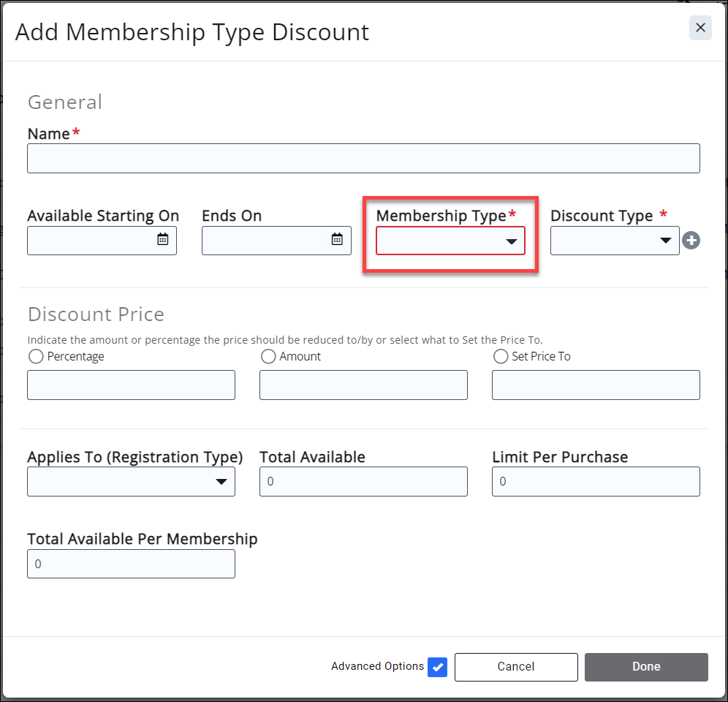
Task: Click the plus icon beside Discount Type
Action: [691, 240]
